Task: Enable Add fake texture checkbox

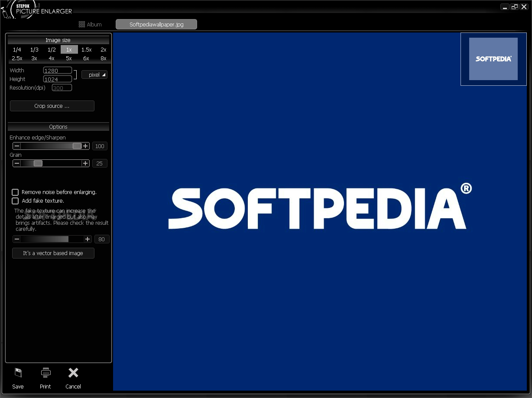Action: (x=15, y=201)
